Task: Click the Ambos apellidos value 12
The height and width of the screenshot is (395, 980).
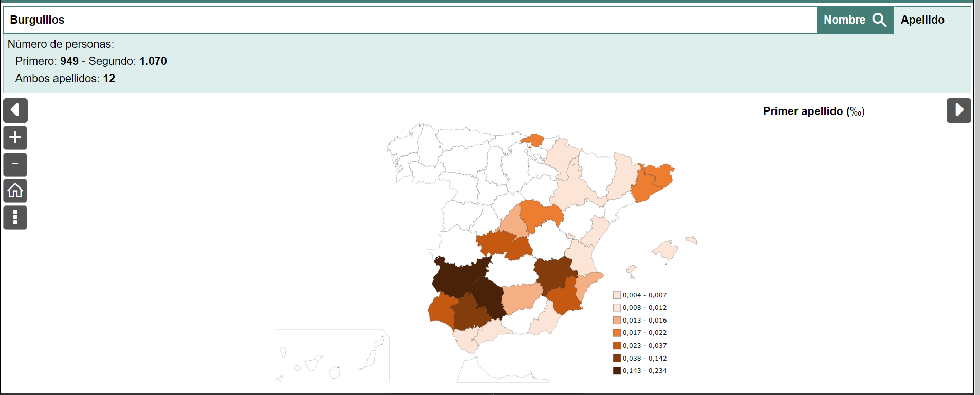Action: click(109, 79)
